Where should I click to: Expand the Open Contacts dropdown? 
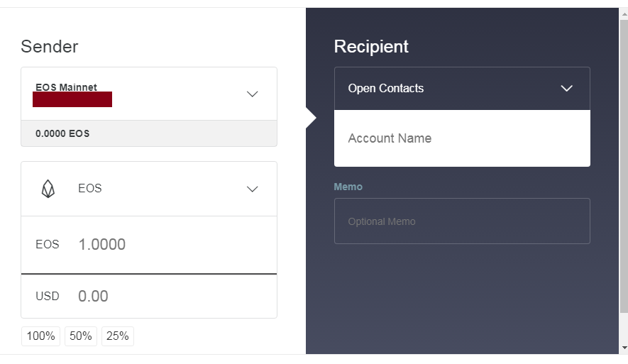[462, 89]
